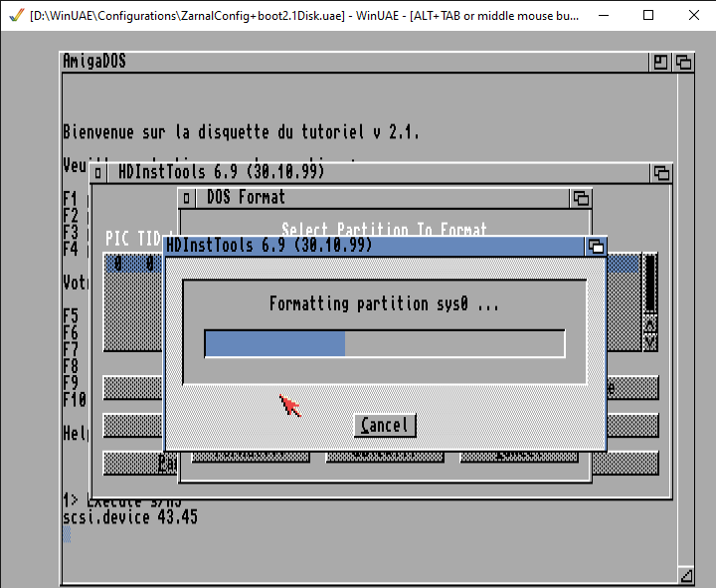Click the AmigaDOS window resize gadget
Viewport: 716px width, 588px height.
tap(686, 575)
